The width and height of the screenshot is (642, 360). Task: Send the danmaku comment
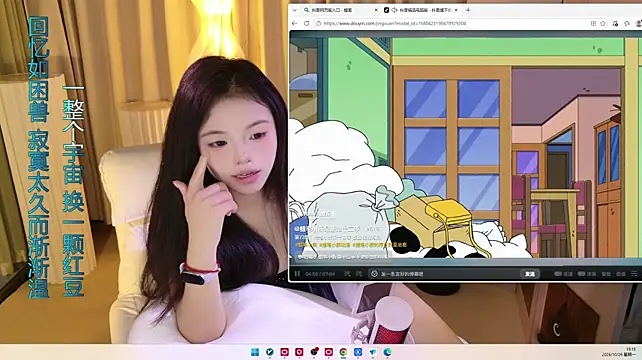(x=530, y=274)
